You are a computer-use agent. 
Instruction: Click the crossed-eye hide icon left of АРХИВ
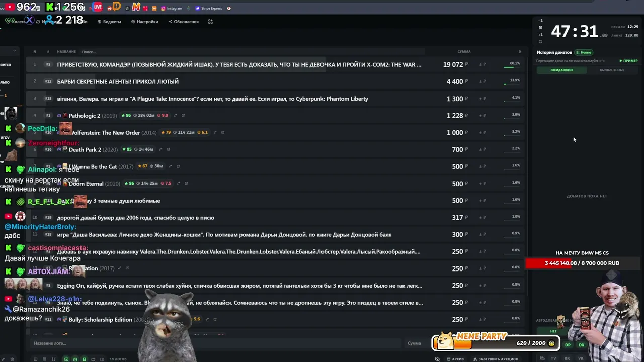(437, 359)
